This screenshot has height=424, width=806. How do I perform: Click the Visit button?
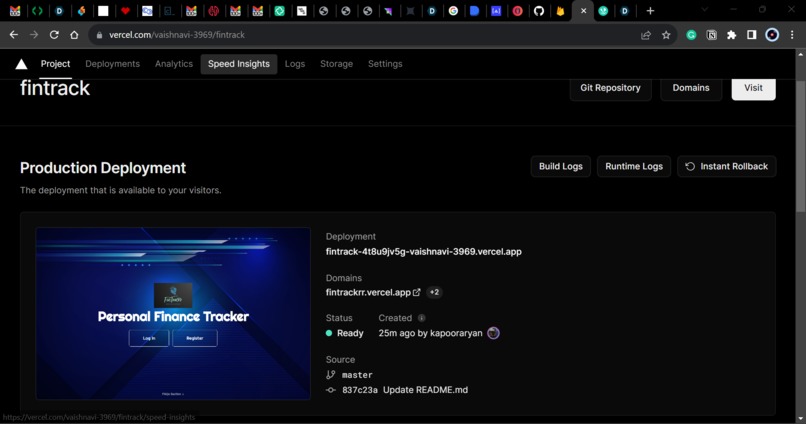pos(754,88)
